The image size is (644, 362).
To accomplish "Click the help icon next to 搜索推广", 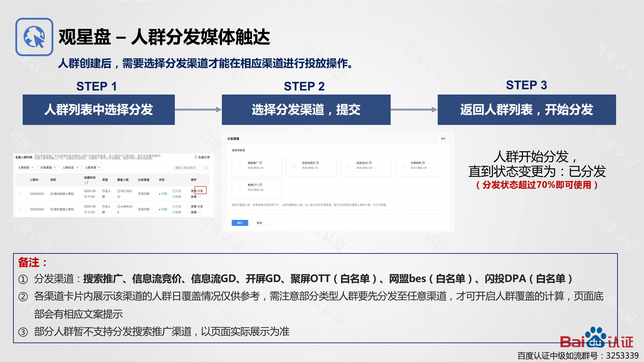I will [261, 163].
